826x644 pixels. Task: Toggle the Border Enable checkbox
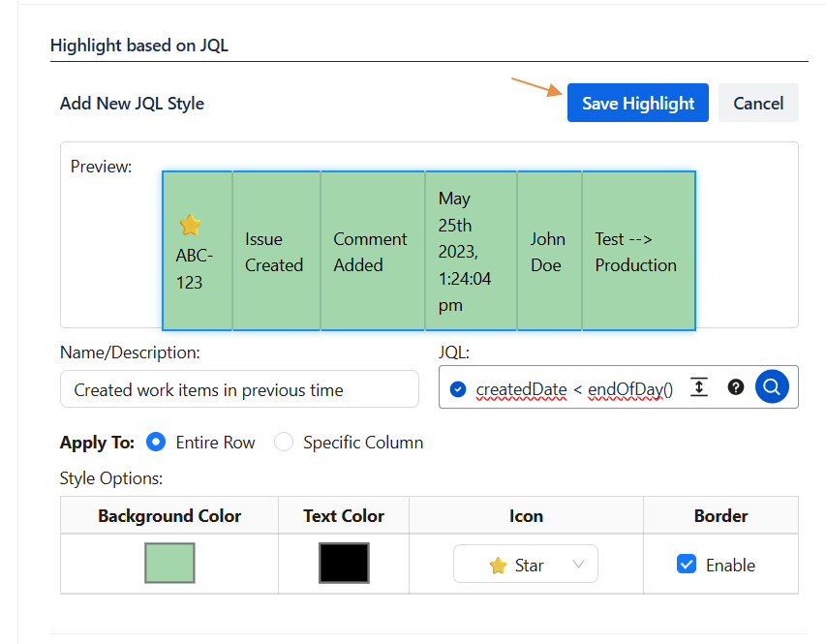pyautogui.click(x=687, y=565)
